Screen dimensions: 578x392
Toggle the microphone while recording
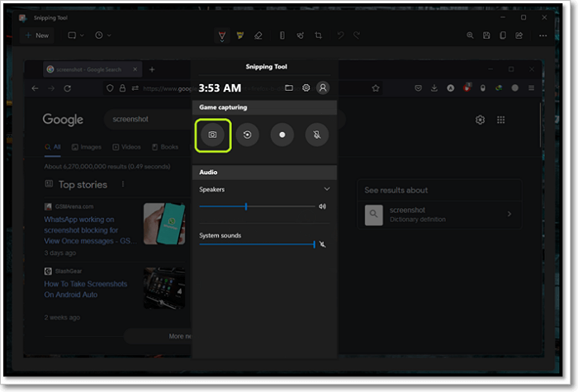(x=317, y=134)
